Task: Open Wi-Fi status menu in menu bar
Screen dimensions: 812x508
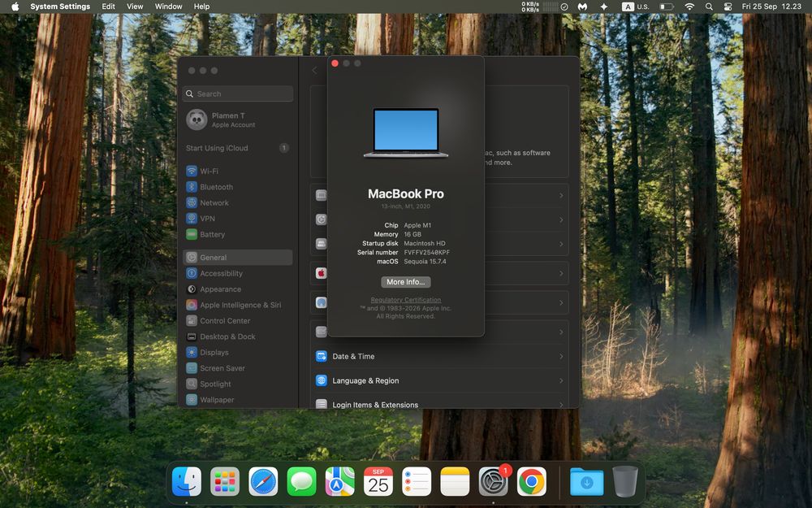Action: (689, 7)
